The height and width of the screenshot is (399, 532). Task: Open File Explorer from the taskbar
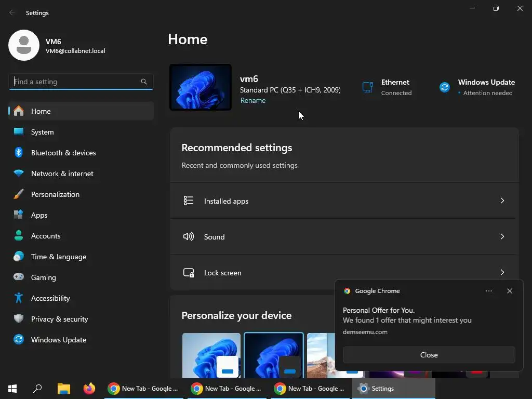click(x=63, y=388)
